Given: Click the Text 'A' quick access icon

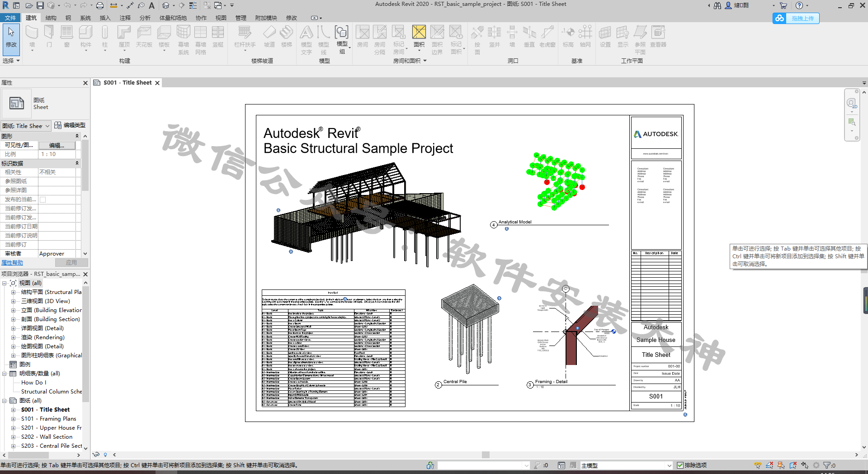Looking at the screenshot, I should 152,5.
